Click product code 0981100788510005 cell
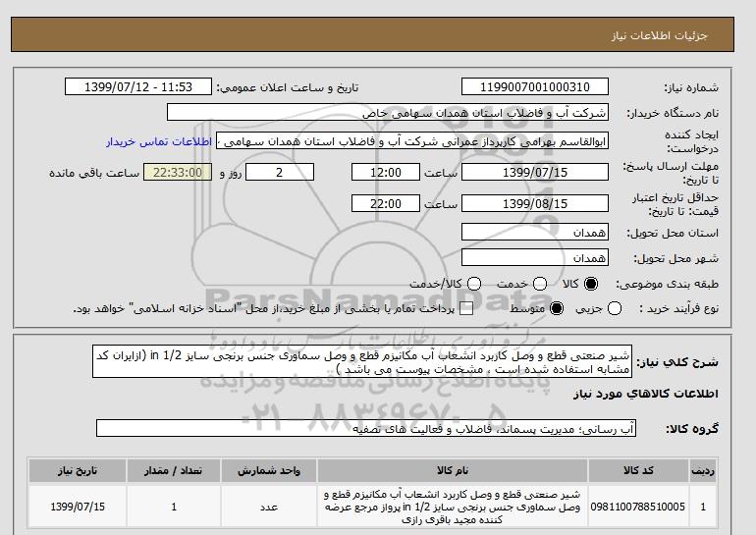Viewport: 756px width, 535px height. 638,507
